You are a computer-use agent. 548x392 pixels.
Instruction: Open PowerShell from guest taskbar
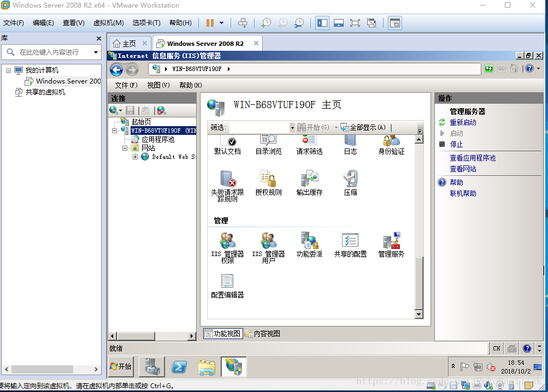[179, 367]
